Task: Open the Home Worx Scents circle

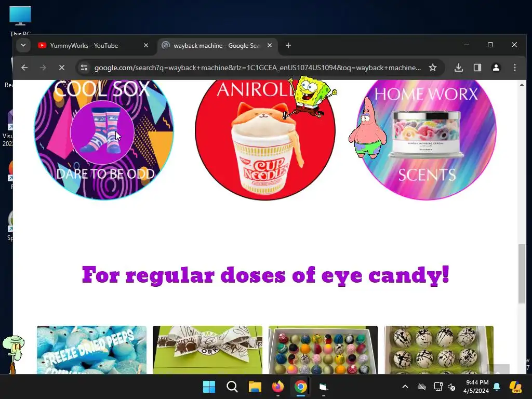Action: [x=427, y=139]
